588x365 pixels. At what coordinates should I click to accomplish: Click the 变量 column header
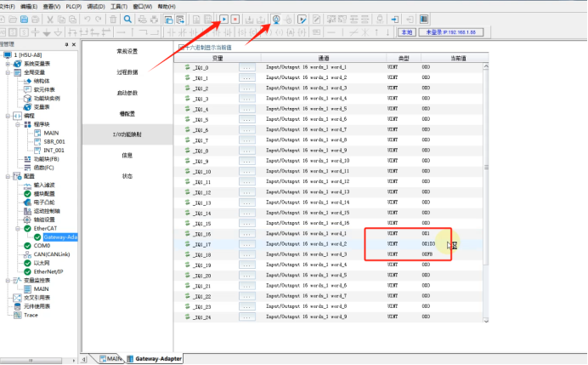(218, 58)
